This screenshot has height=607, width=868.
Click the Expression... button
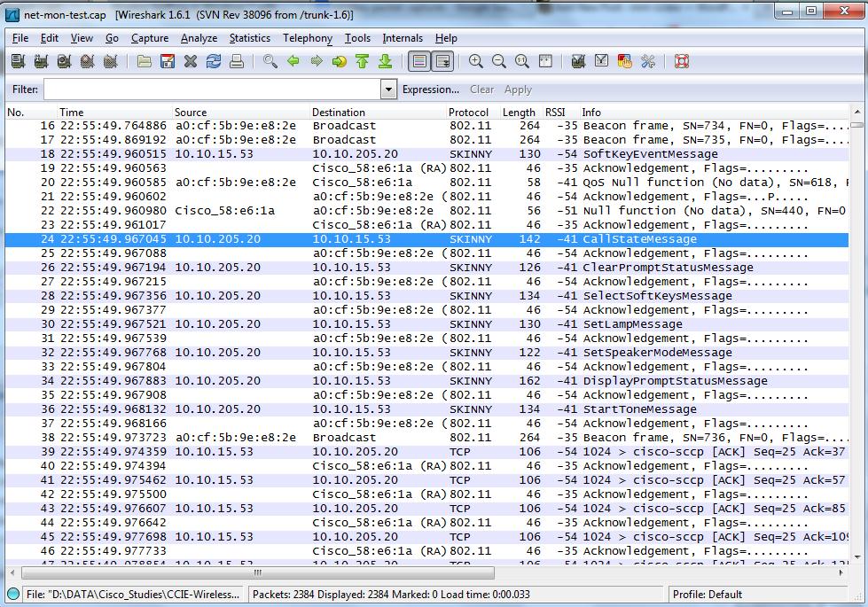tap(430, 89)
